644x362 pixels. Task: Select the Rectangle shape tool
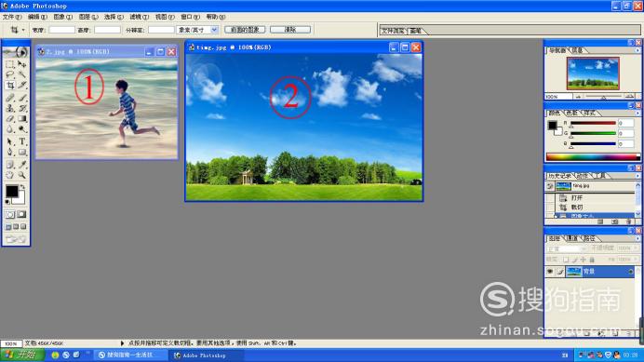[x=22, y=152]
